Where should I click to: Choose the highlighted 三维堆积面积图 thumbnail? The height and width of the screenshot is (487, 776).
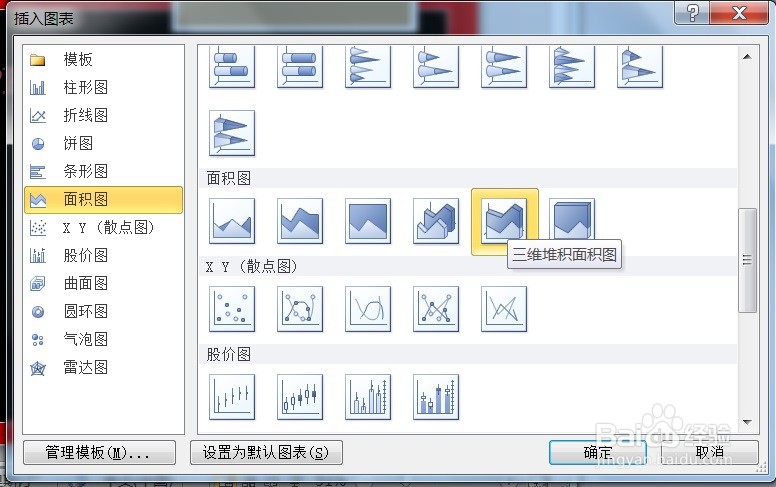[x=504, y=221]
